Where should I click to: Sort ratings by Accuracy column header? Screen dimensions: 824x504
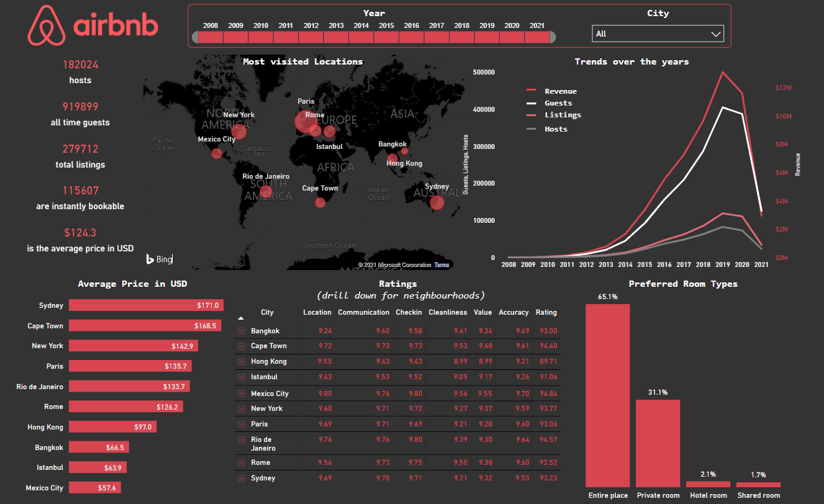tap(514, 312)
